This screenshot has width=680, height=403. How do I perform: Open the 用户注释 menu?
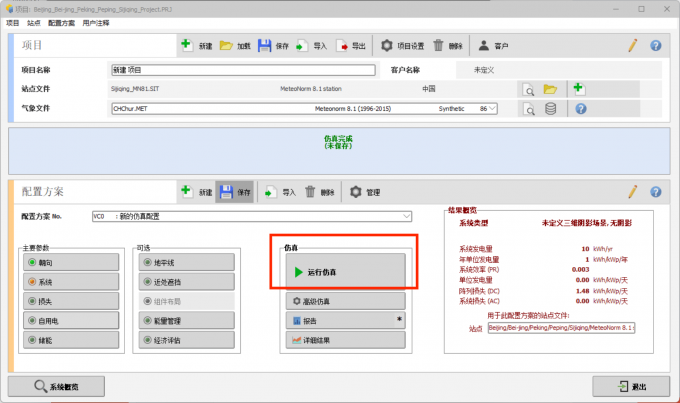click(97, 21)
